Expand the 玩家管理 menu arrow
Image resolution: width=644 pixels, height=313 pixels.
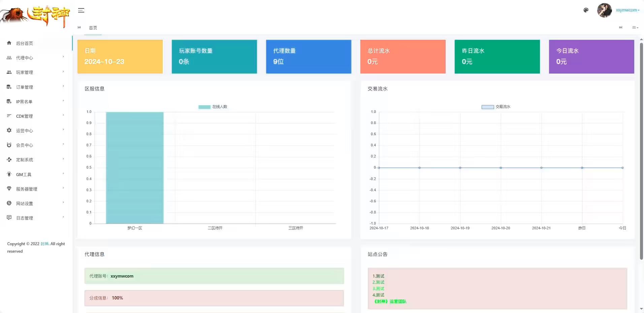pyautogui.click(x=63, y=72)
